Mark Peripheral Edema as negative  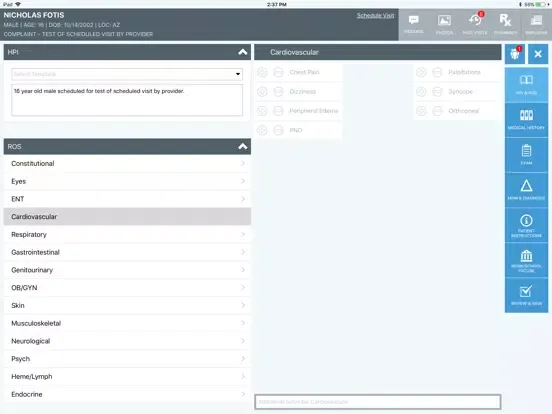(x=278, y=111)
